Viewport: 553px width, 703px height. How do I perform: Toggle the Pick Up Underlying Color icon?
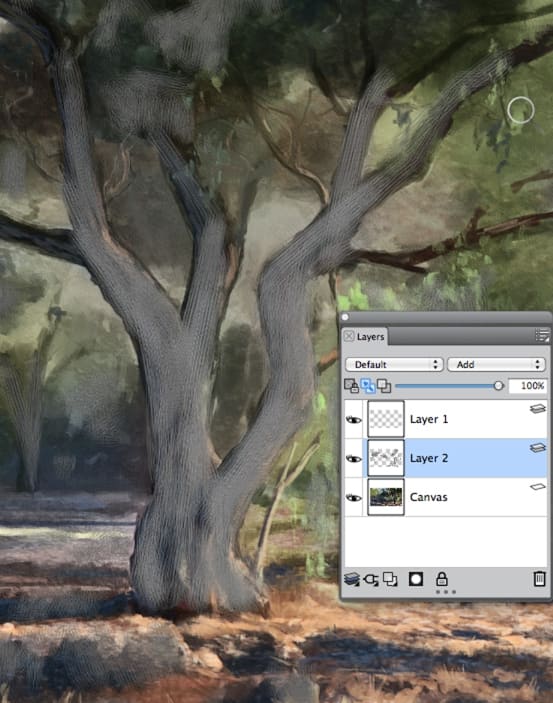point(368,386)
